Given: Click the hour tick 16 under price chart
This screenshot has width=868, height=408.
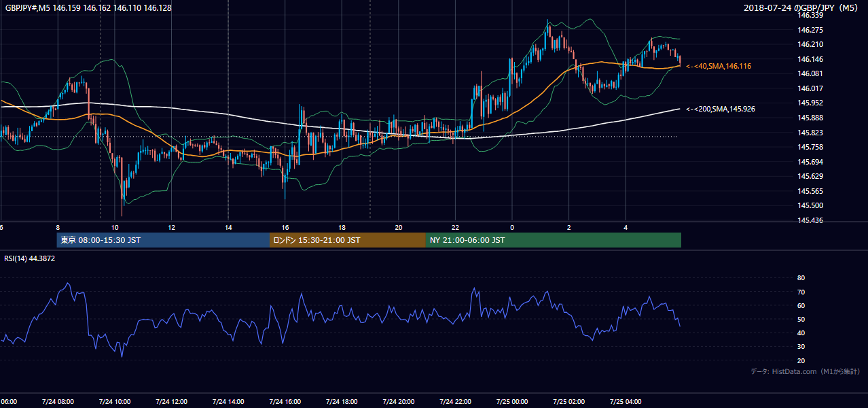Looking at the screenshot, I should click(285, 227).
